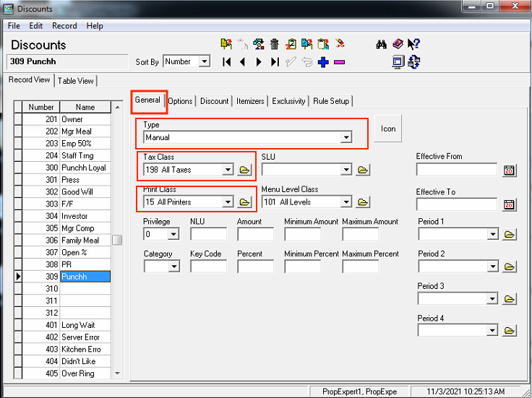Image resolution: width=532 pixels, height=398 pixels.
Task: Expand the Period 2 dropdown
Action: [492, 267]
